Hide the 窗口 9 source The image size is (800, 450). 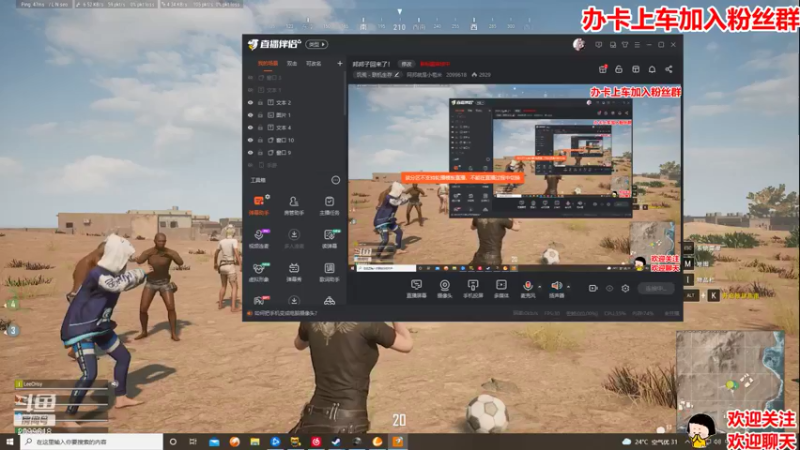click(251, 153)
